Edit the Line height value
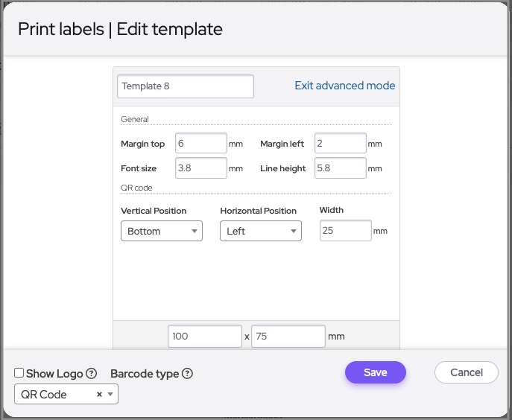The image size is (512, 420). [340, 168]
